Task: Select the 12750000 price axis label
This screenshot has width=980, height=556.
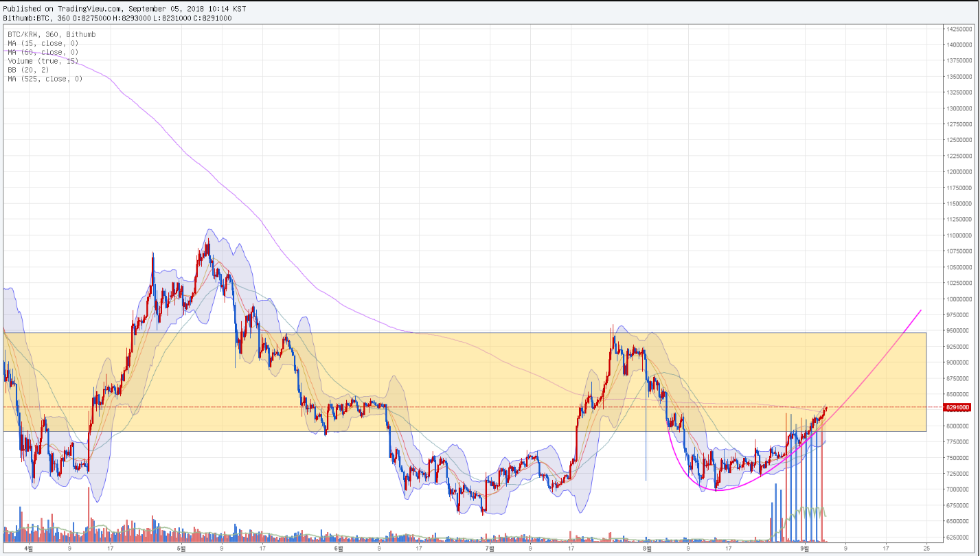Action: pos(959,124)
